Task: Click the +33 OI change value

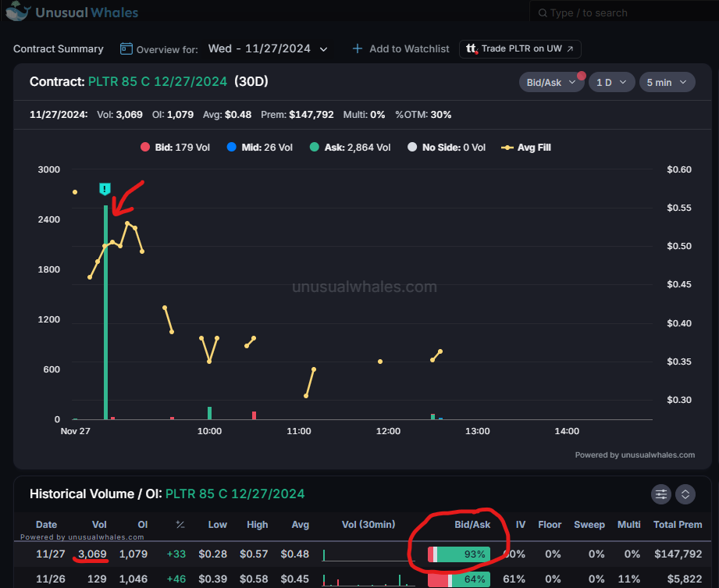Action: (176, 554)
